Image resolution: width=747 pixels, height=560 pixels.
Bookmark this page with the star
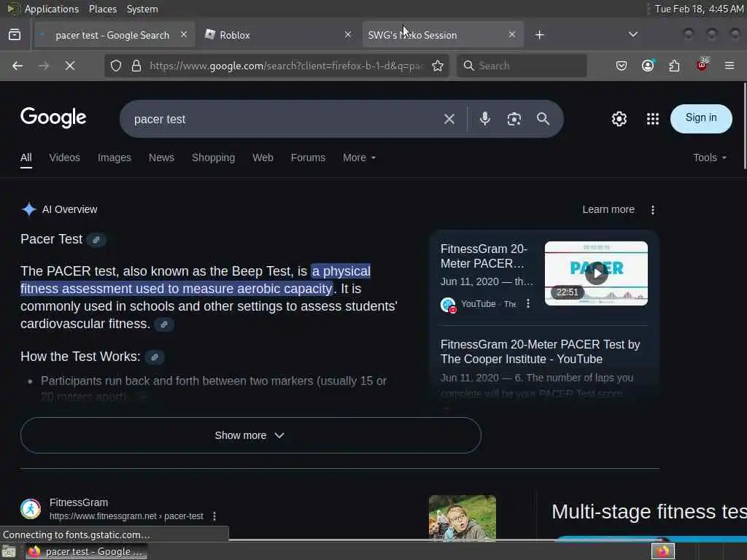438,66
